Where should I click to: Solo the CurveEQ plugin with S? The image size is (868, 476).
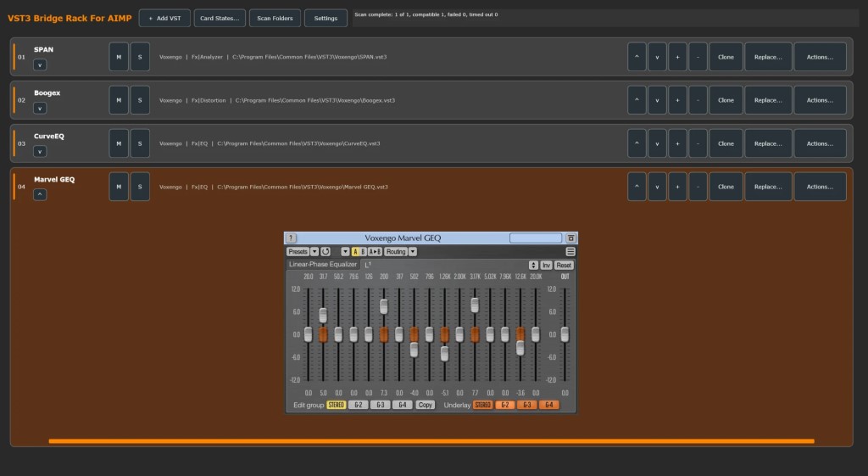(x=140, y=143)
